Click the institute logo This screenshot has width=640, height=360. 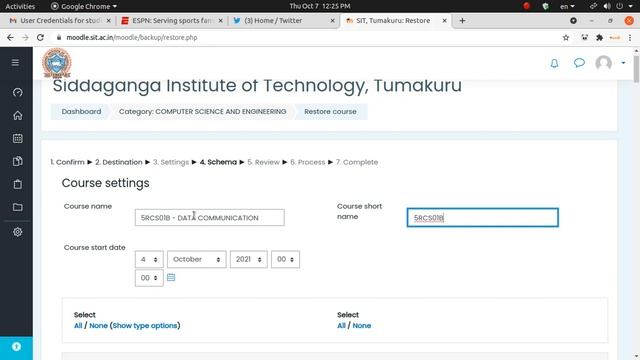[x=56, y=63]
